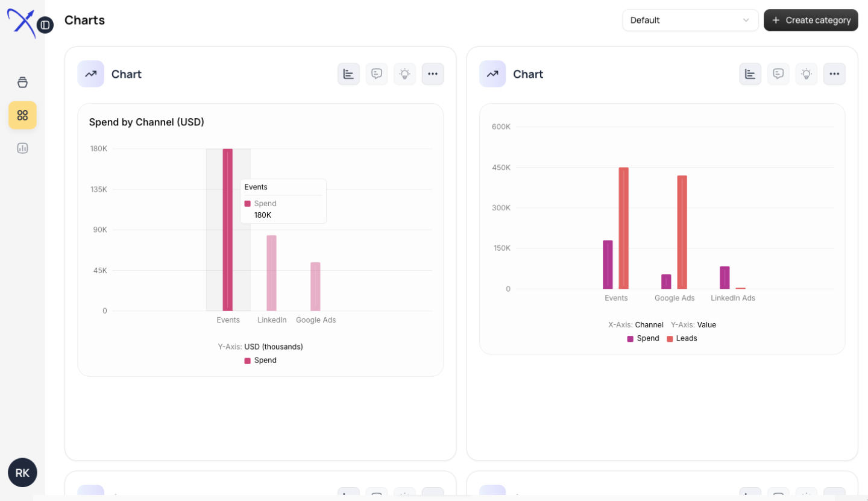Toggle the Leads series in the right chart legend

[682, 338]
